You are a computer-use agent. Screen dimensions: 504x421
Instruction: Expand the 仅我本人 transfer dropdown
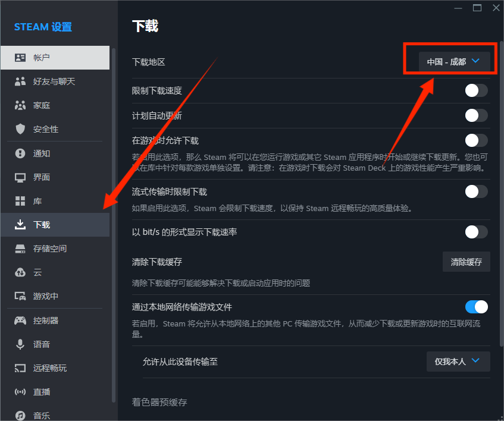click(x=458, y=361)
